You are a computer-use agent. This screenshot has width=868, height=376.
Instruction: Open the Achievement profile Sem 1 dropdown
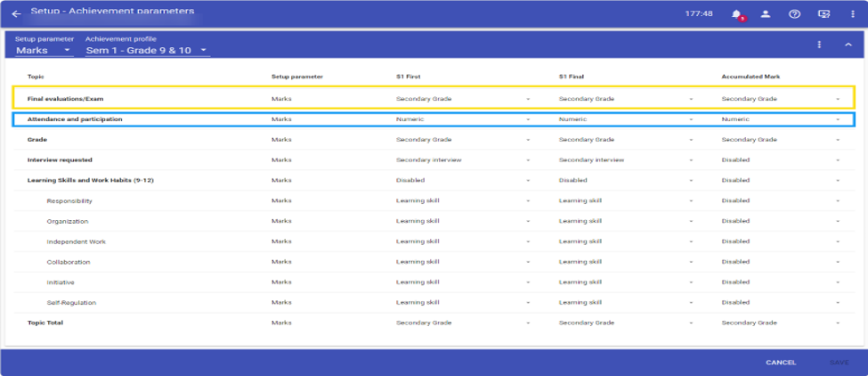147,51
